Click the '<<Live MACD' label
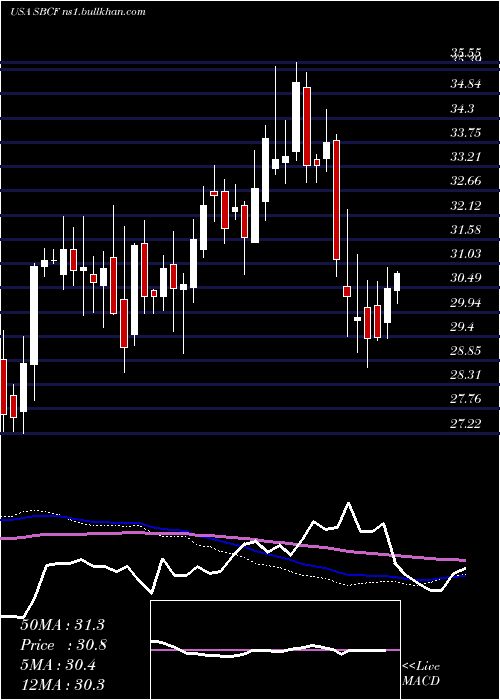Image resolution: width=500 pixels, height=700 pixels. click(x=421, y=674)
